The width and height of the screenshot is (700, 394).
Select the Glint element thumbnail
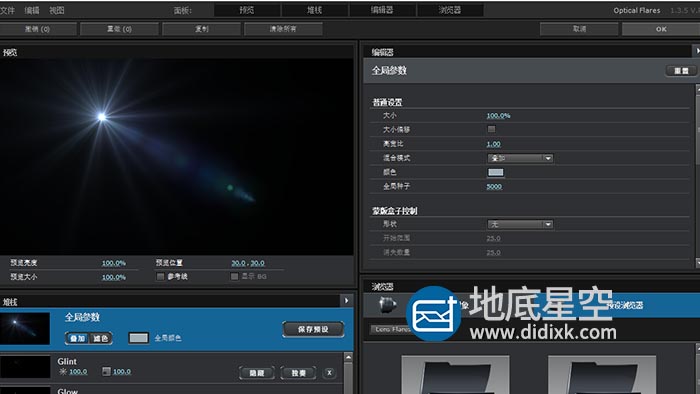click(25, 367)
